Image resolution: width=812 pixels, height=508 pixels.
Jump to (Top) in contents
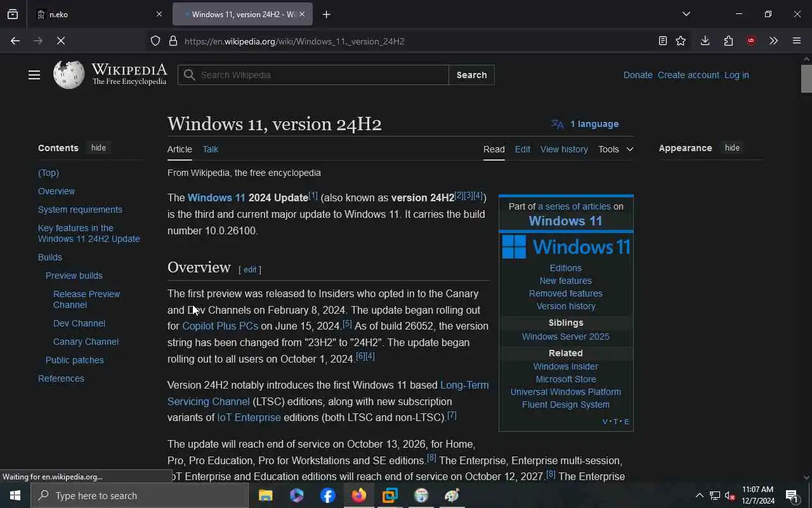[x=48, y=173]
